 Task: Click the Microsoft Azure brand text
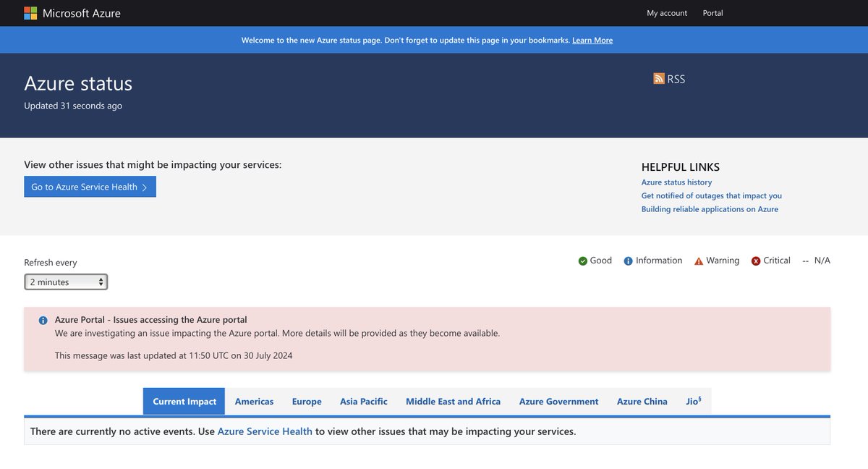point(82,13)
